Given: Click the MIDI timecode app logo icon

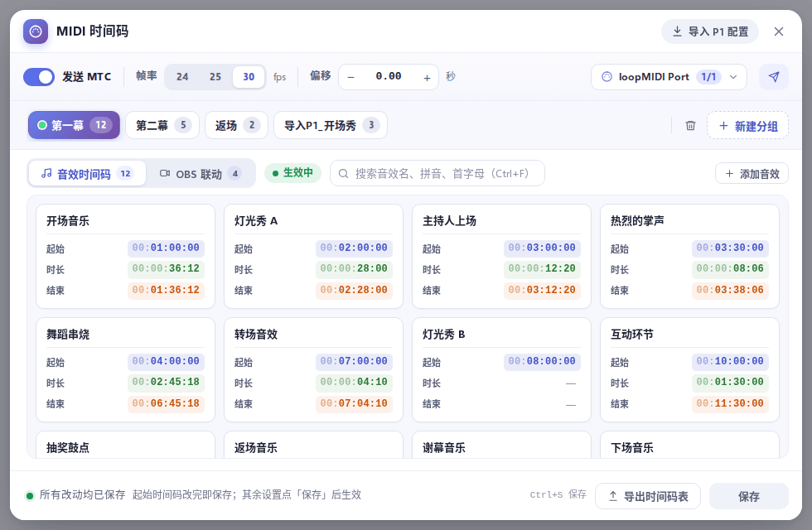Looking at the screenshot, I should click(36, 31).
